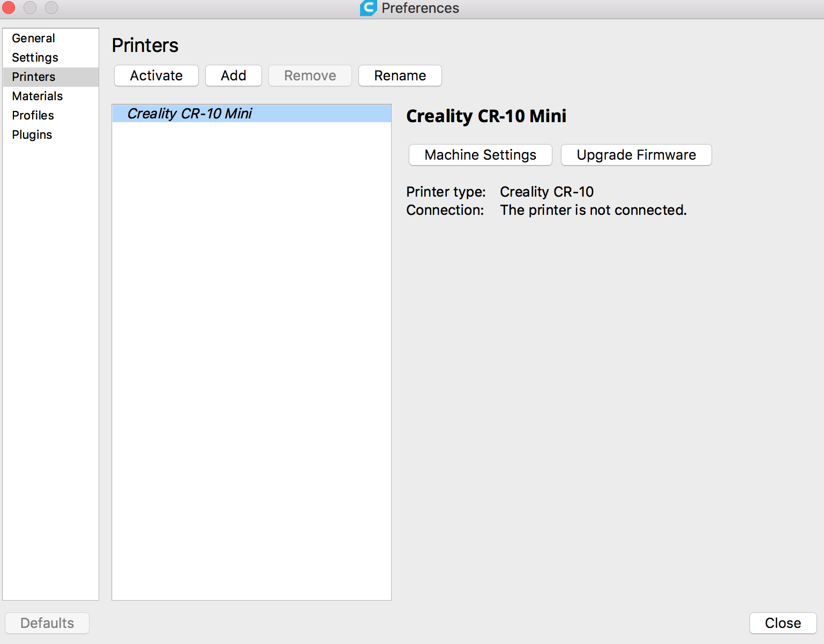
Task: Click the 'Printer type:' label
Action: pos(446,192)
